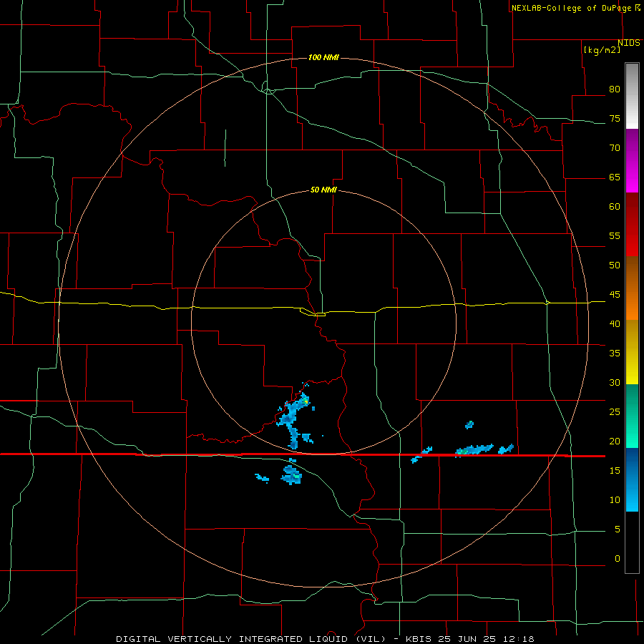Choose the 30 scale value
This screenshot has height=644, width=644.
point(615,382)
